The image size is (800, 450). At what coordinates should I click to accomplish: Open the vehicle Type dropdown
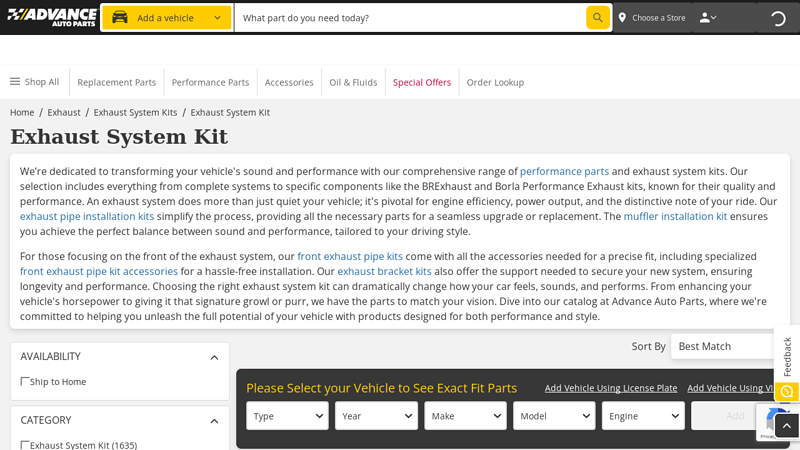click(287, 416)
